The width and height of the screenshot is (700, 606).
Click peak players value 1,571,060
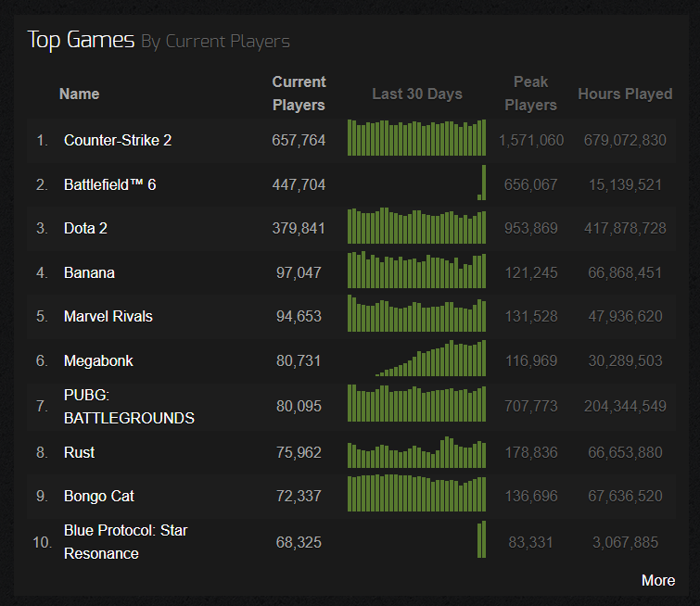coord(531,140)
